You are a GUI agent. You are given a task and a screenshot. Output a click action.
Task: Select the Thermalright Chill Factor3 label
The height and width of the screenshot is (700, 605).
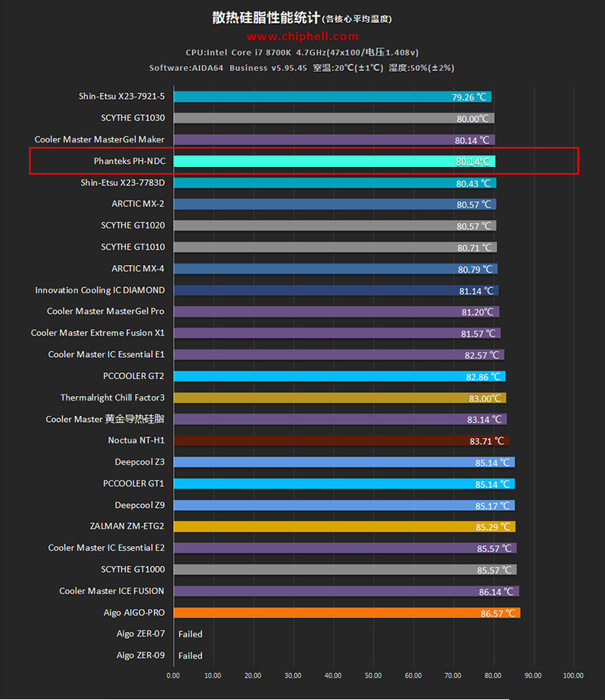click(x=113, y=397)
